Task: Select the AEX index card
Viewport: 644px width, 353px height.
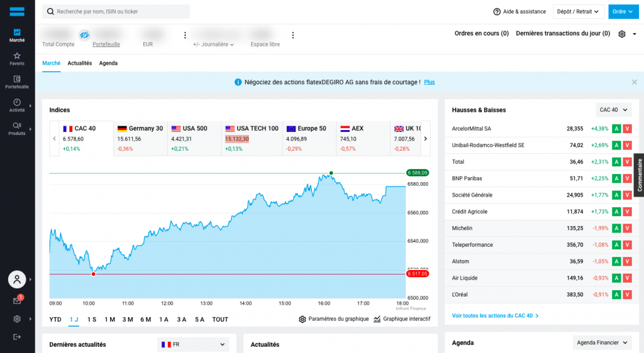Action: click(x=363, y=138)
